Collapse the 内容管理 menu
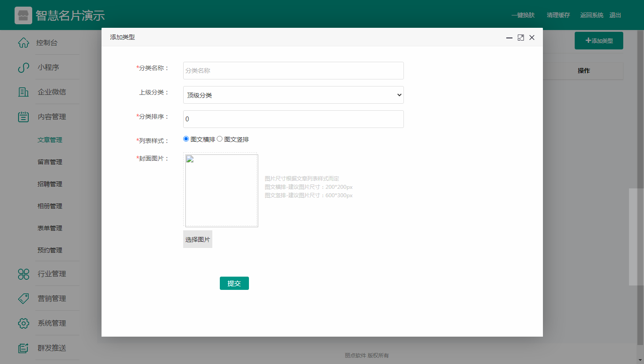The height and width of the screenshot is (364, 644). pos(52,116)
